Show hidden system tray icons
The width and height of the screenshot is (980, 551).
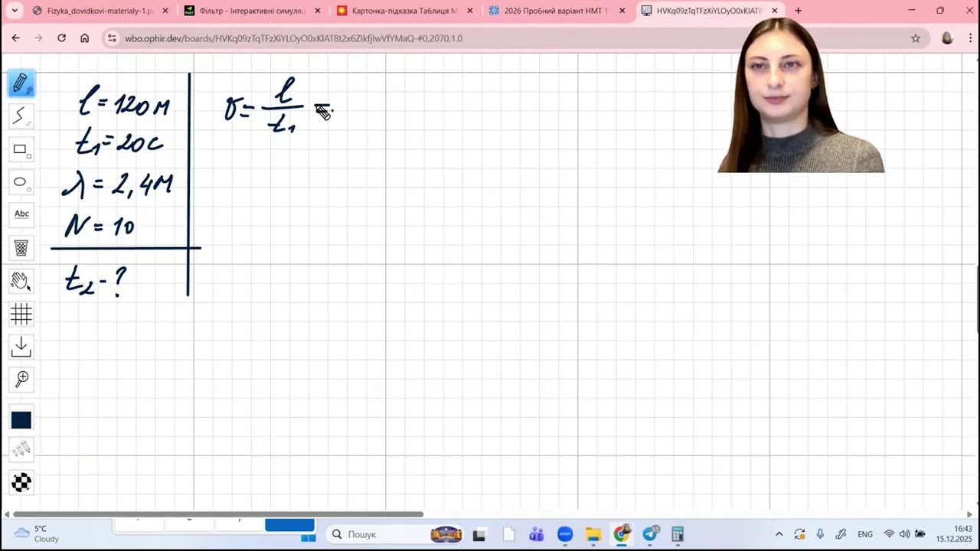779,534
